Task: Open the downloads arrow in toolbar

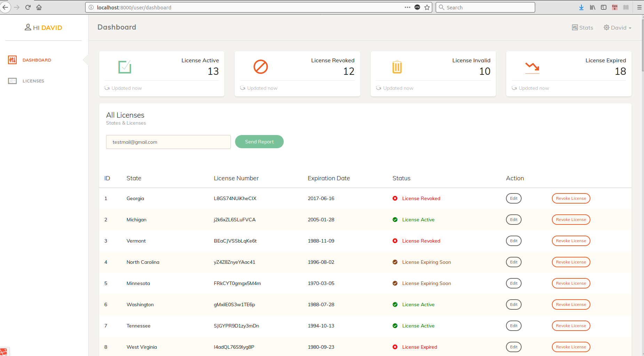Action: (581, 7)
